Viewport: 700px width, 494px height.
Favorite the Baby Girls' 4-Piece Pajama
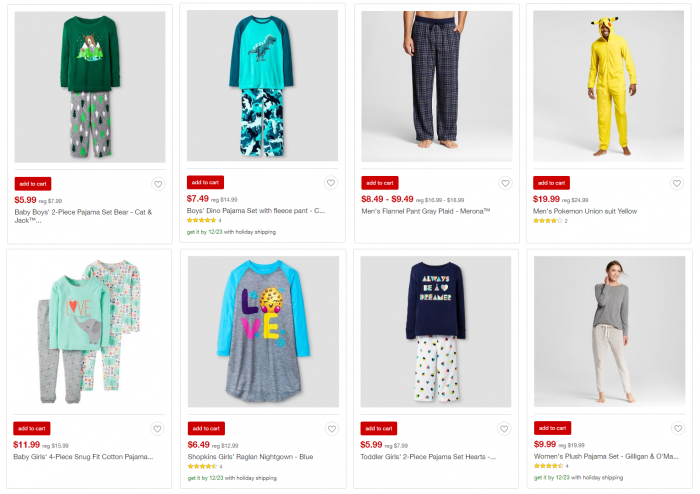point(157,429)
